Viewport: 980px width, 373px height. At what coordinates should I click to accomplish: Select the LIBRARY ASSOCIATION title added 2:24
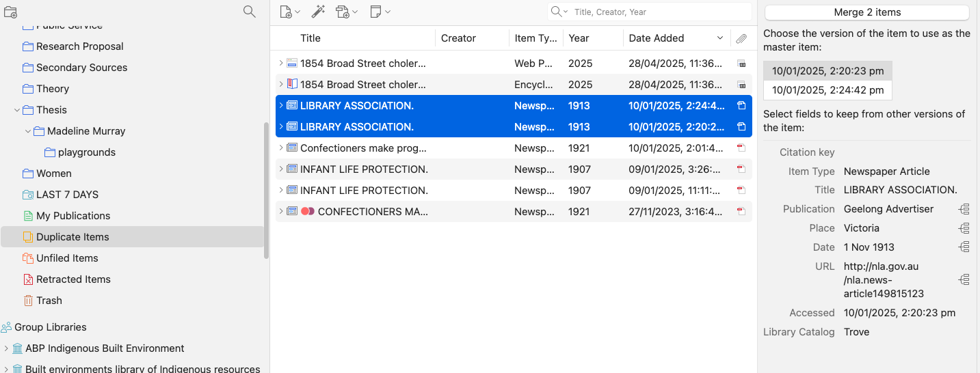tap(357, 106)
